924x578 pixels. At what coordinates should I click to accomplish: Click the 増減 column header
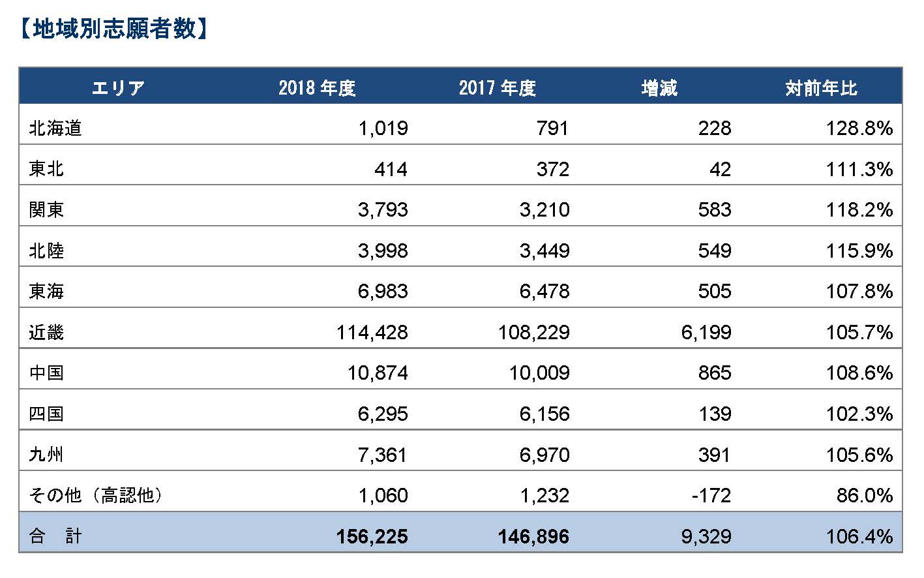[x=659, y=88]
